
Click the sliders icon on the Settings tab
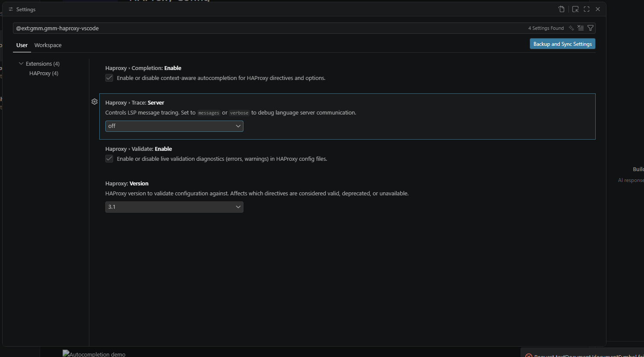click(x=10, y=9)
